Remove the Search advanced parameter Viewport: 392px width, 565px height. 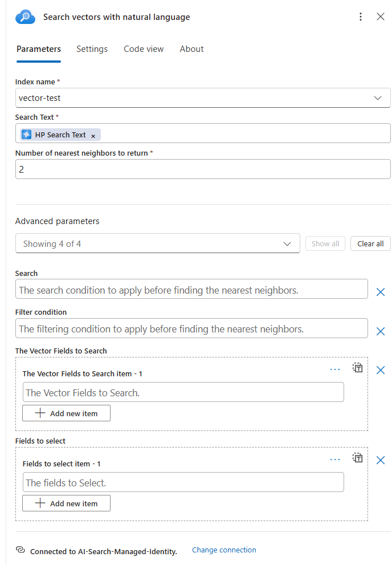381,292
